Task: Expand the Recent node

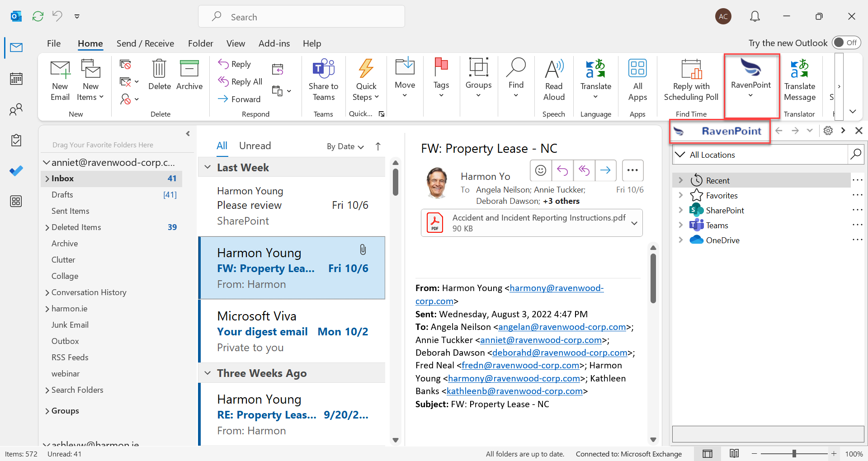Action: 680,180
